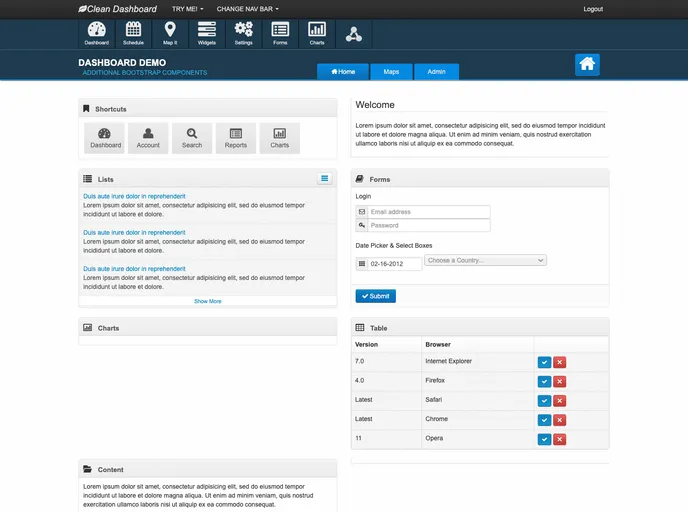Switch to the Admin tab
The height and width of the screenshot is (512, 688).
coord(436,72)
